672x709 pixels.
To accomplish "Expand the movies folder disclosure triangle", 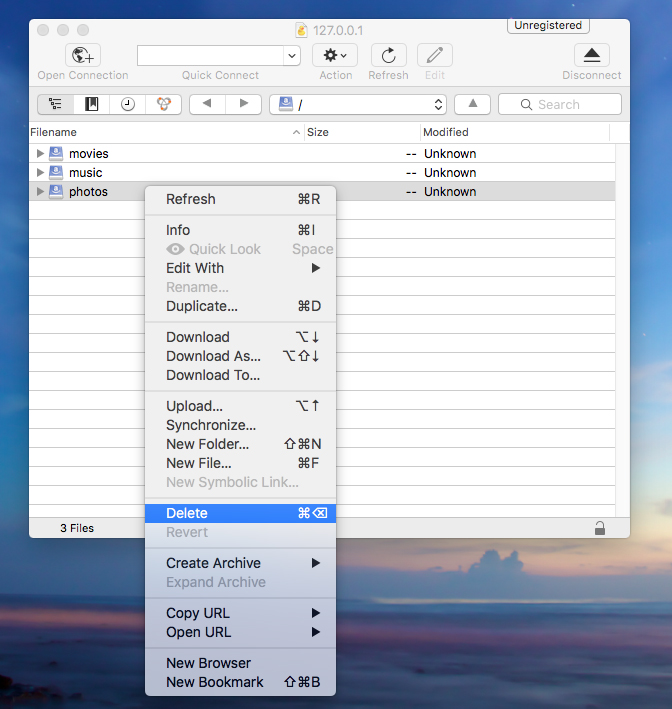I will pos(41,154).
